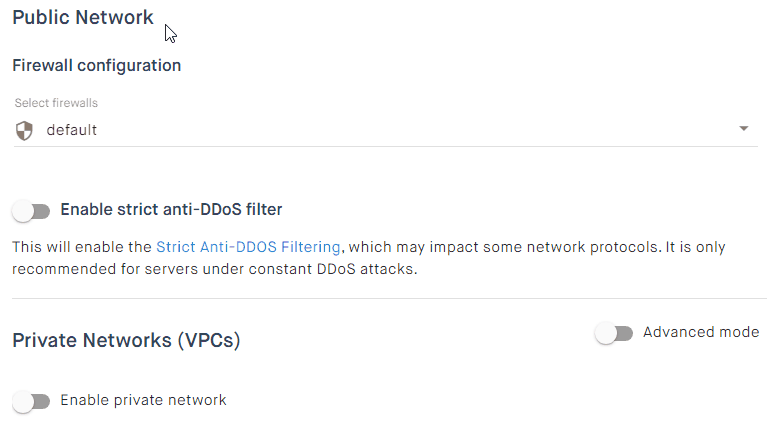This screenshot has width=767, height=429.
Task: Open the Strict Anti-DDOS Filtering link
Action: pyautogui.click(x=248, y=247)
